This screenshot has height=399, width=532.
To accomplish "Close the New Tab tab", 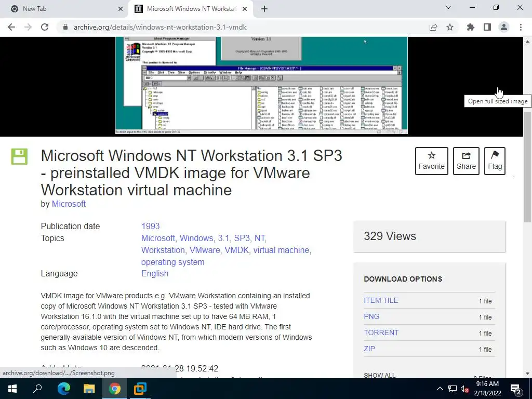I will click(x=121, y=9).
